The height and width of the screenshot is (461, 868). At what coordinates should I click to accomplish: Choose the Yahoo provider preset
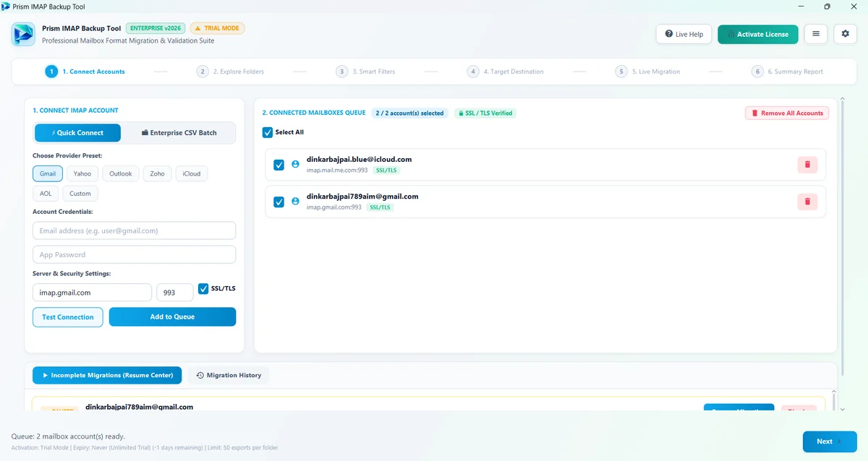point(82,173)
